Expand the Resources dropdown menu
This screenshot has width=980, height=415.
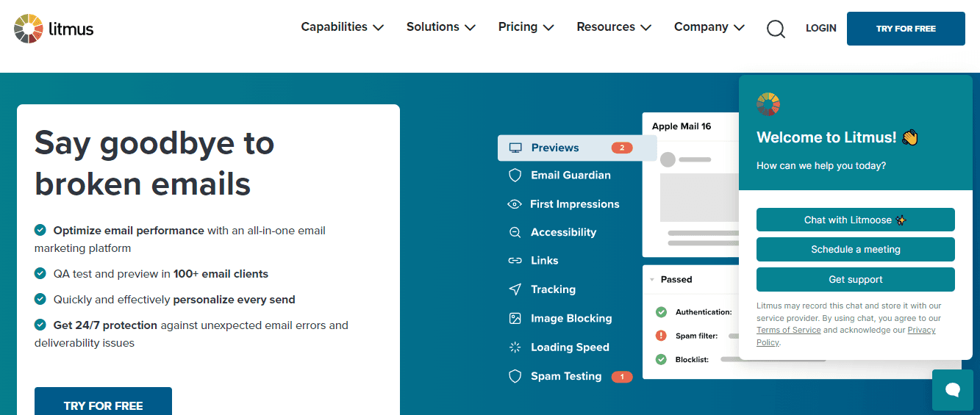pyautogui.click(x=614, y=27)
